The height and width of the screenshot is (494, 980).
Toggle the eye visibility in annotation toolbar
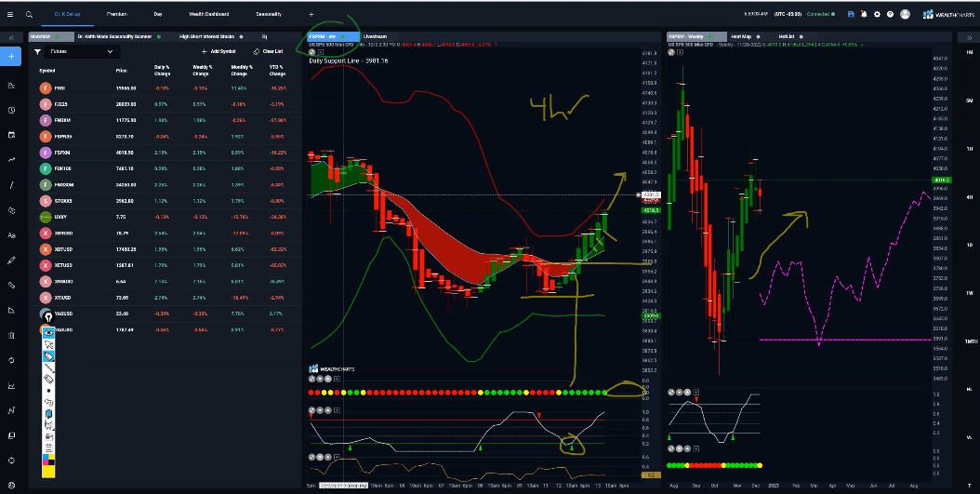pos(48,333)
